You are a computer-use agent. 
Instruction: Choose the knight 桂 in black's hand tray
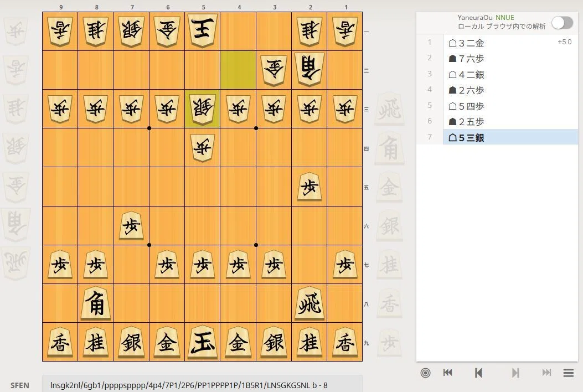pos(389,265)
